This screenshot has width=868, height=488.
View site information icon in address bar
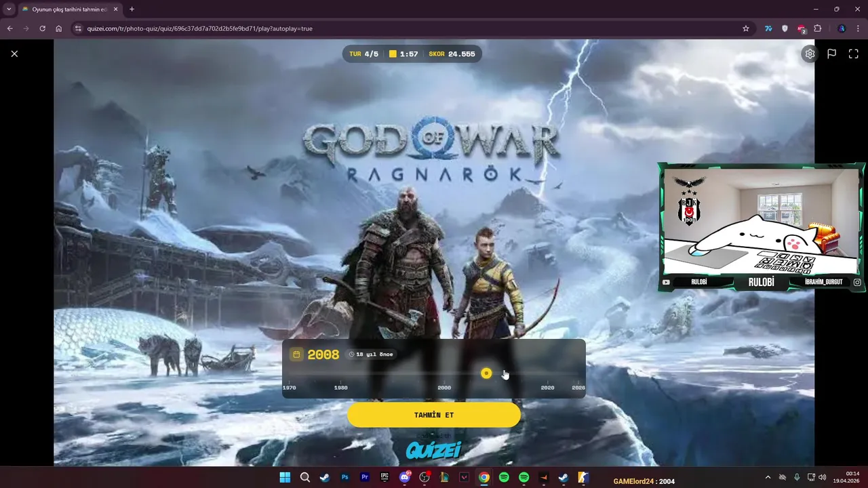point(78,28)
